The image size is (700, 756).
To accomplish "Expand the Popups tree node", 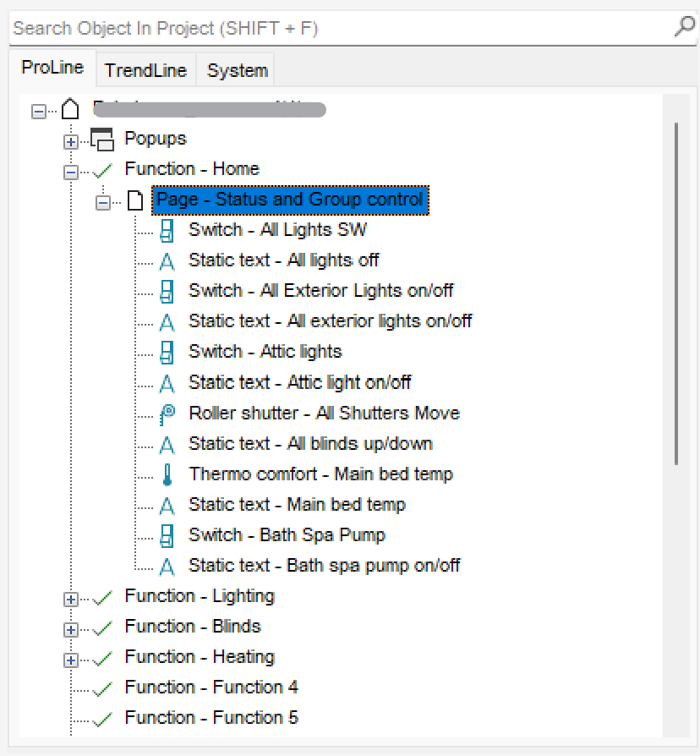I will (x=71, y=141).
